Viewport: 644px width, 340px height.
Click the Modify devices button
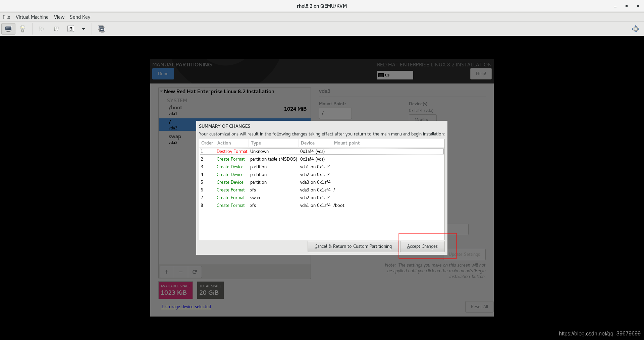(x=423, y=118)
